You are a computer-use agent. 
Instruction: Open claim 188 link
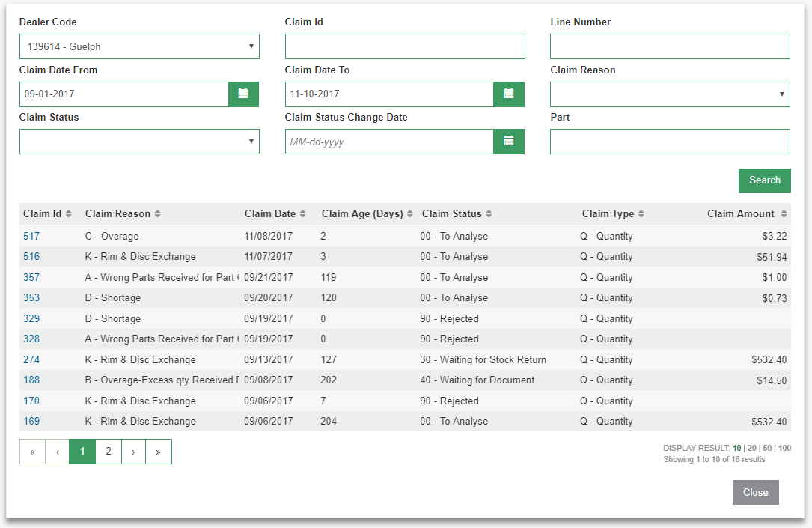click(x=31, y=380)
